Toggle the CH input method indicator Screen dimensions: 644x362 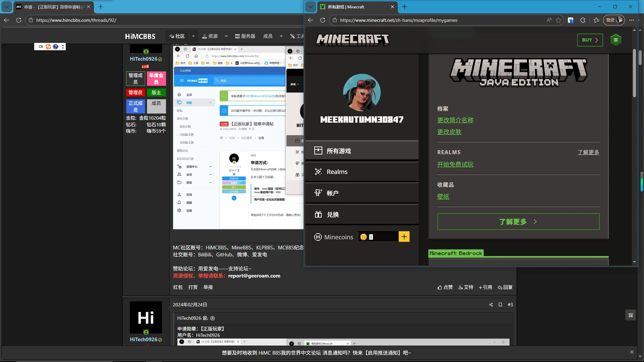click(x=41, y=47)
